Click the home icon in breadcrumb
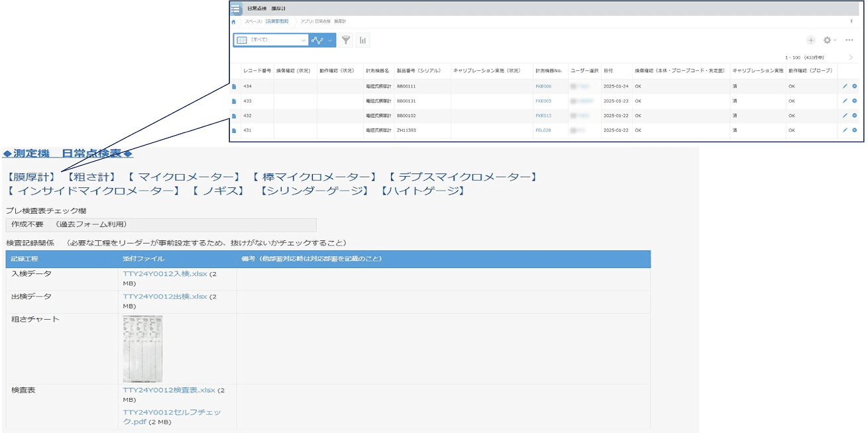The image size is (868, 433). tap(233, 22)
